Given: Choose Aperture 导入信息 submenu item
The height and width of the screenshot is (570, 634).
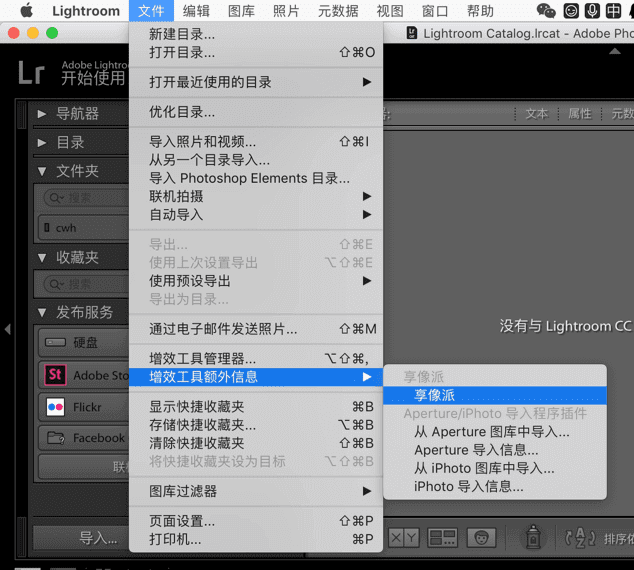Looking at the screenshot, I should coord(495,450).
